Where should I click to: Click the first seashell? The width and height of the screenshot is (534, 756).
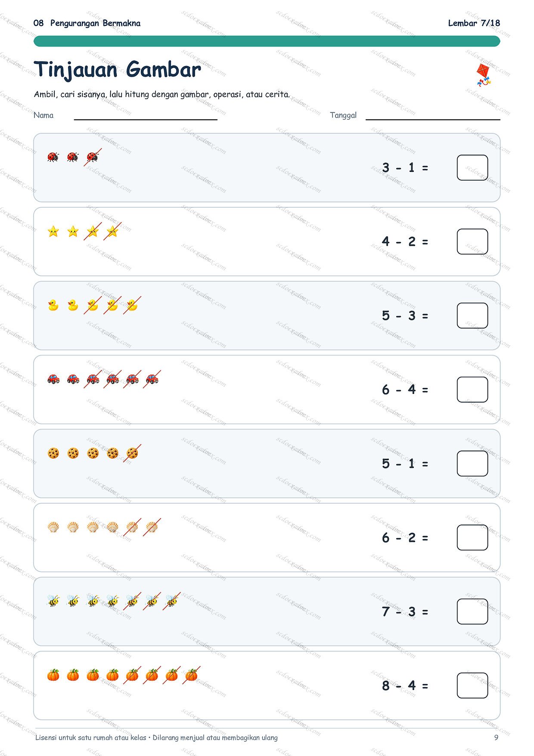pos(53,527)
